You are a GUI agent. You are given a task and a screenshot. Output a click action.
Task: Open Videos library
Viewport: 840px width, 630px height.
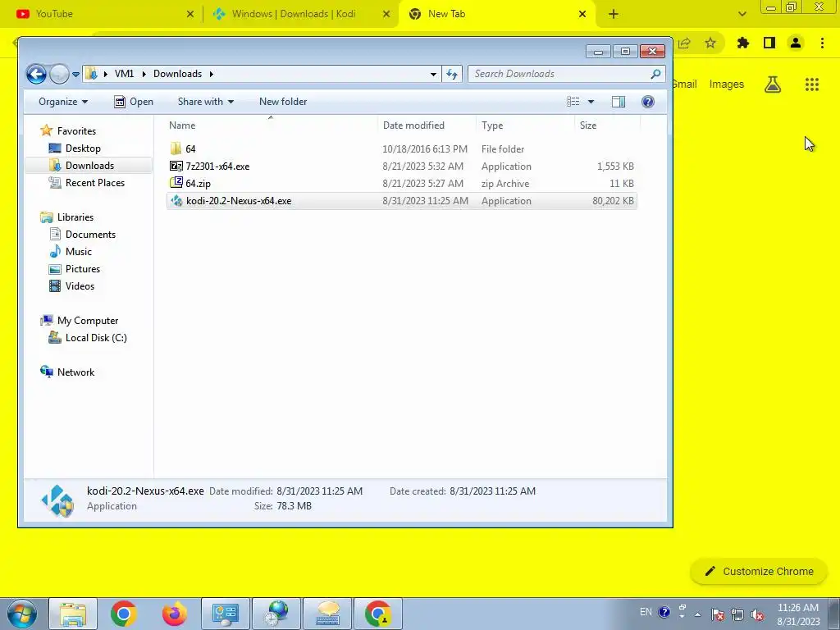pos(72,286)
